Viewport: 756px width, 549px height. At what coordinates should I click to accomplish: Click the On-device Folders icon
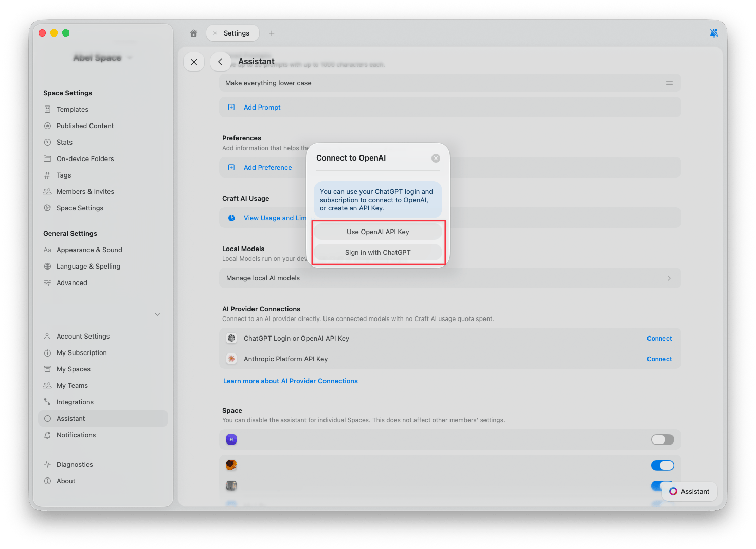point(47,158)
